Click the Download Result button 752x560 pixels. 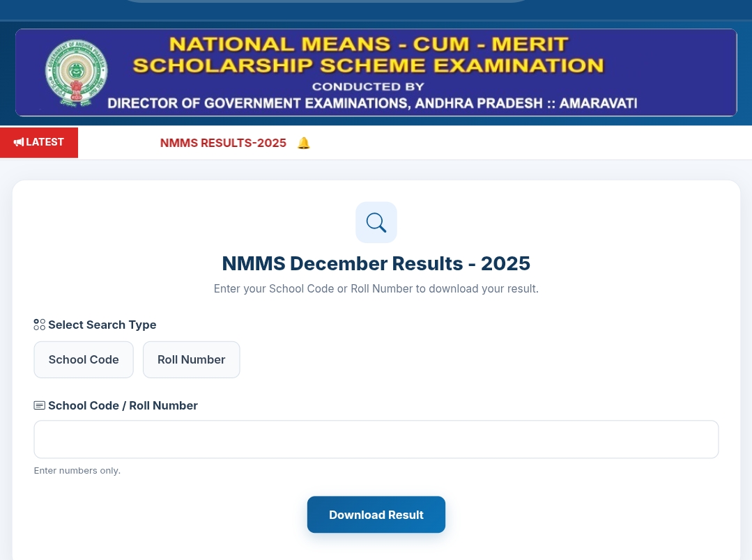coord(376,515)
